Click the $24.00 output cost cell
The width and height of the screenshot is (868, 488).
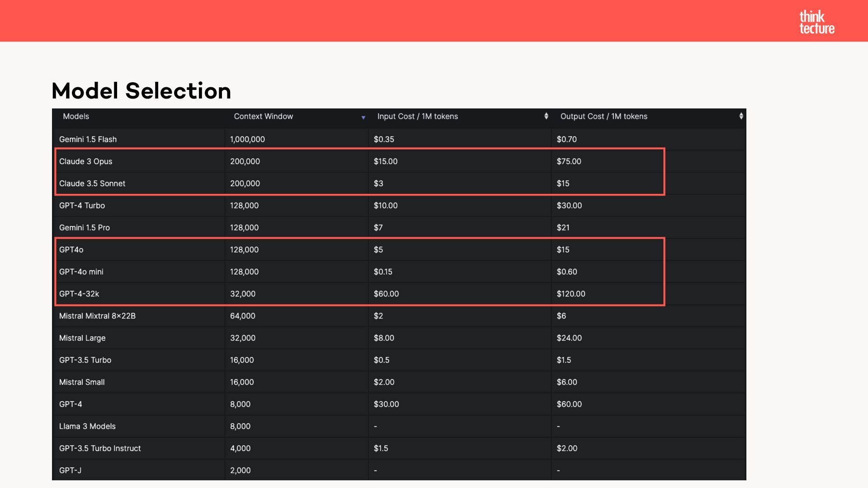[x=569, y=338]
